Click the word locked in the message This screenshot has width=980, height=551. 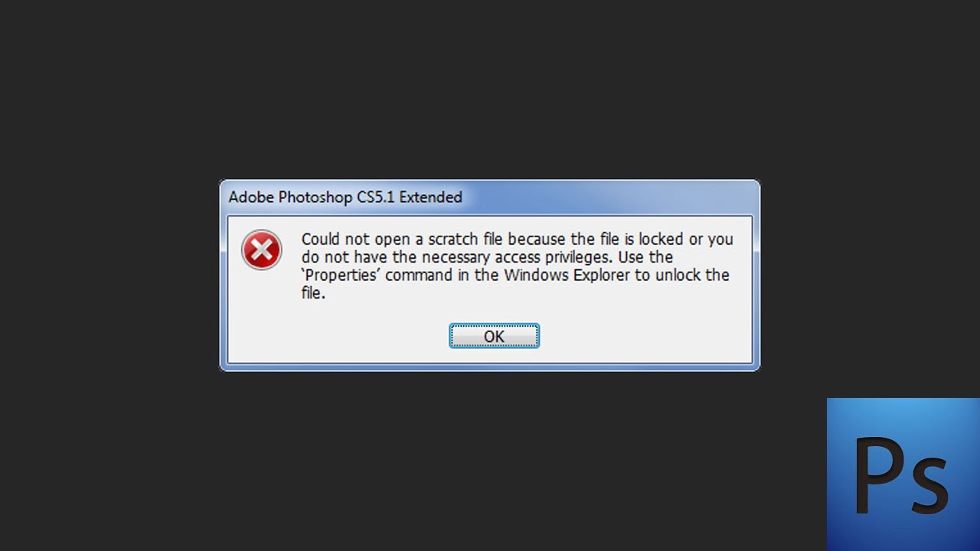[661, 240]
